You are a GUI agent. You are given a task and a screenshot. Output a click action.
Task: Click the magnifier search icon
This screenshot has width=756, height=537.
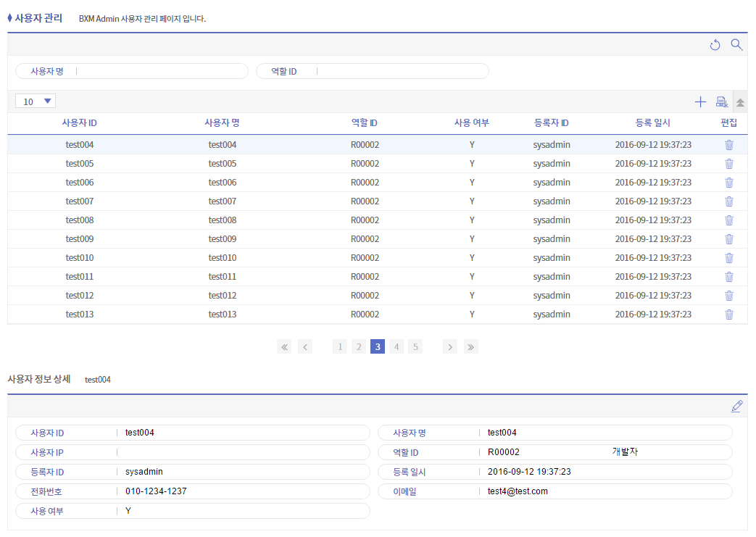tap(736, 45)
